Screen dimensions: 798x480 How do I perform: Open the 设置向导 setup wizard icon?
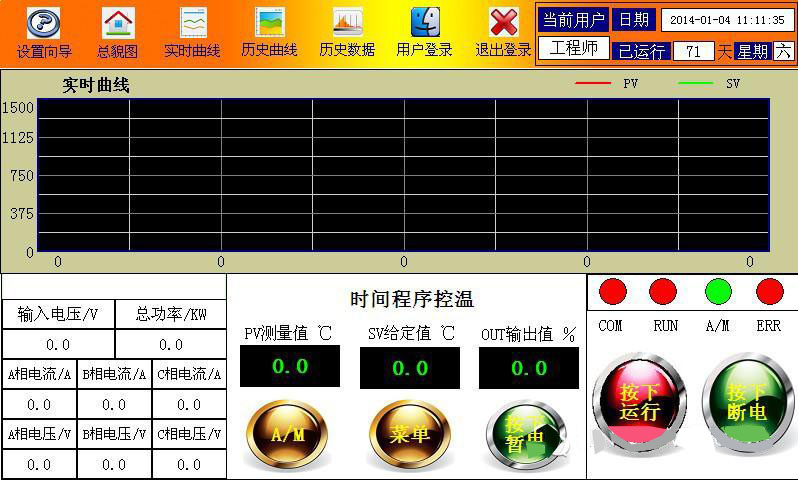(43, 23)
